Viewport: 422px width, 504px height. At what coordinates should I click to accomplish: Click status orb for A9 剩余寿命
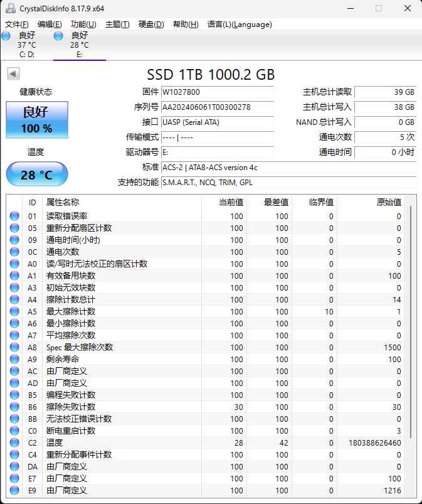[14, 359]
